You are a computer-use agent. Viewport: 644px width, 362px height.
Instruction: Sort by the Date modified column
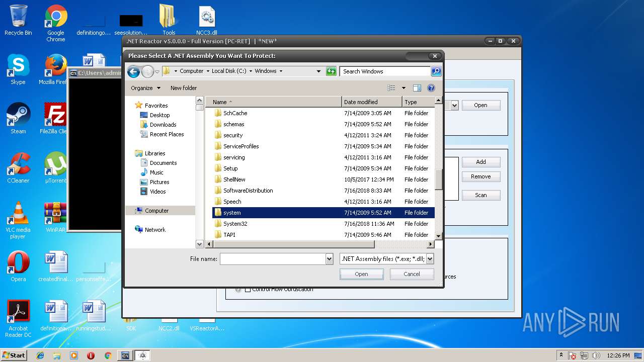tap(372, 102)
